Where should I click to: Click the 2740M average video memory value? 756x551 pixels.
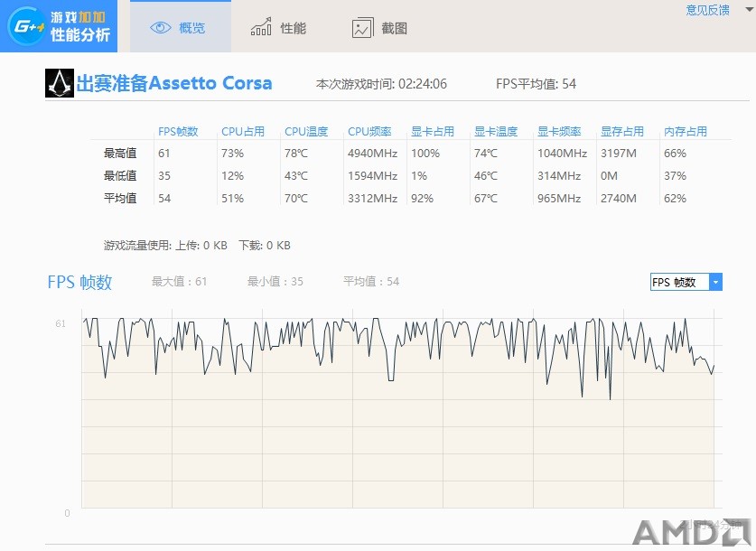[x=619, y=198]
